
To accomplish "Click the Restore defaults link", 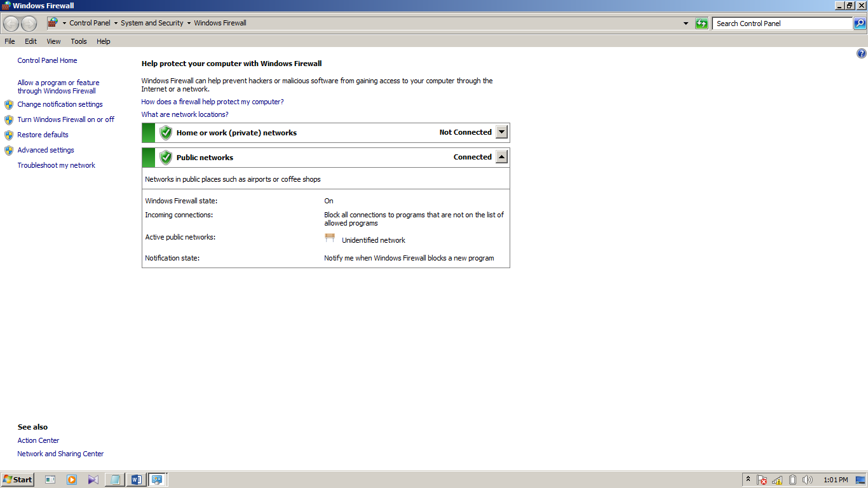I will [43, 135].
